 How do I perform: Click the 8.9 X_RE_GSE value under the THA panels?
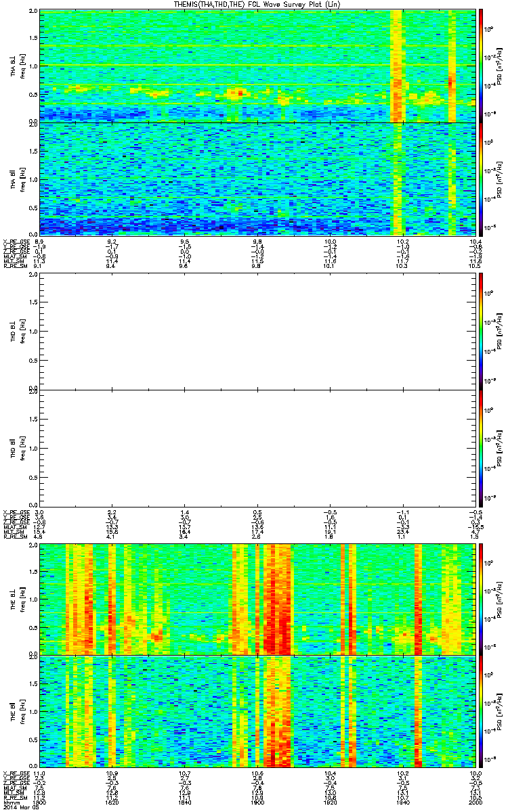(x=39, y=242)
